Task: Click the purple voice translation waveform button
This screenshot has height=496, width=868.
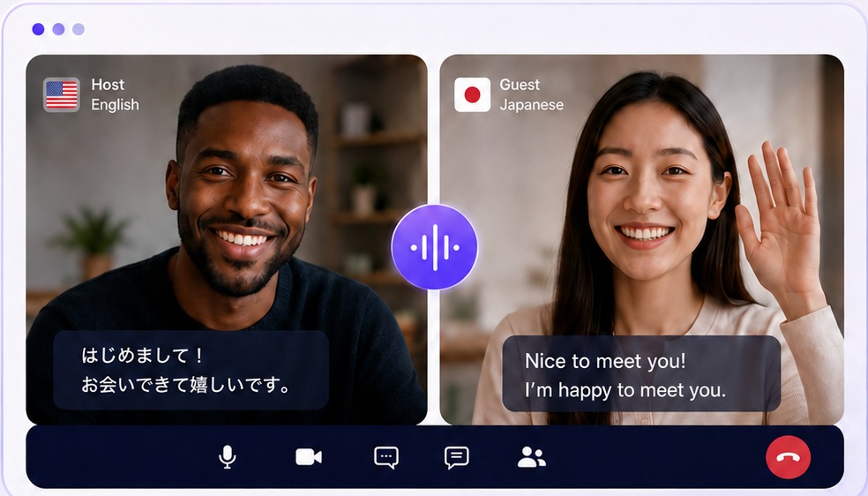Action: click(435, 247)
